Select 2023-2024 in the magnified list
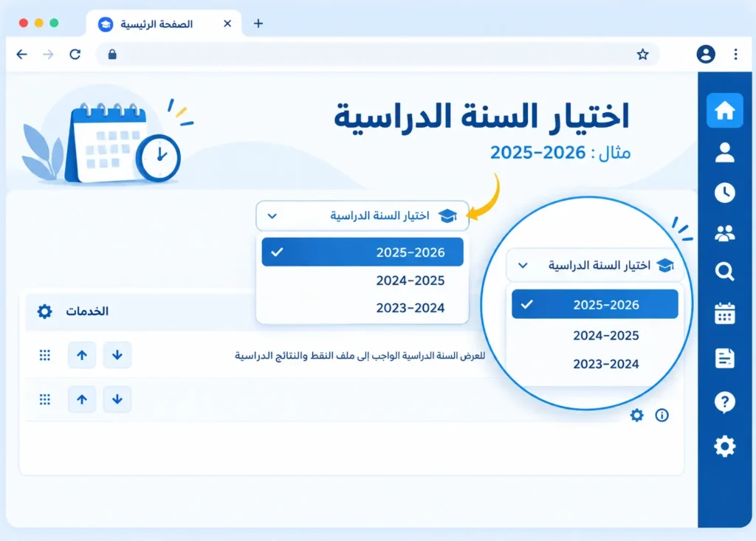This screenshot has width=756, height=541. pyautogui.click(x=595, y=364)
